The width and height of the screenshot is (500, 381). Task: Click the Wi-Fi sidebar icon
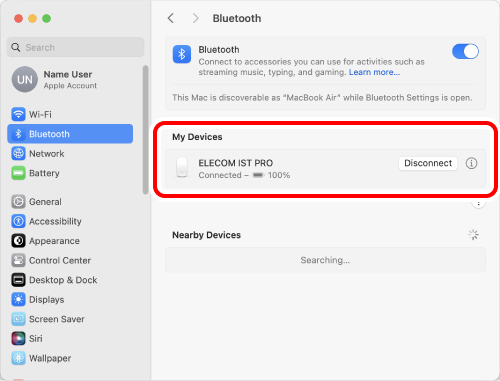(x=18, y=114)
